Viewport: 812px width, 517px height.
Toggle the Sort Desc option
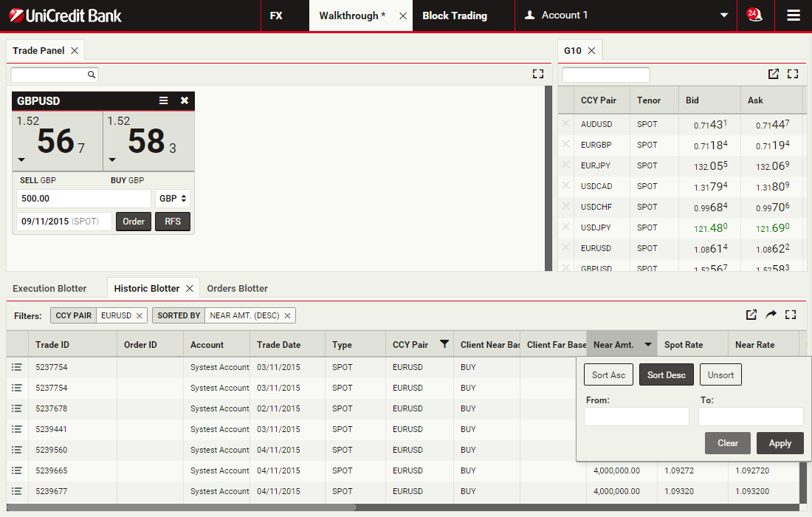[666, 375]
